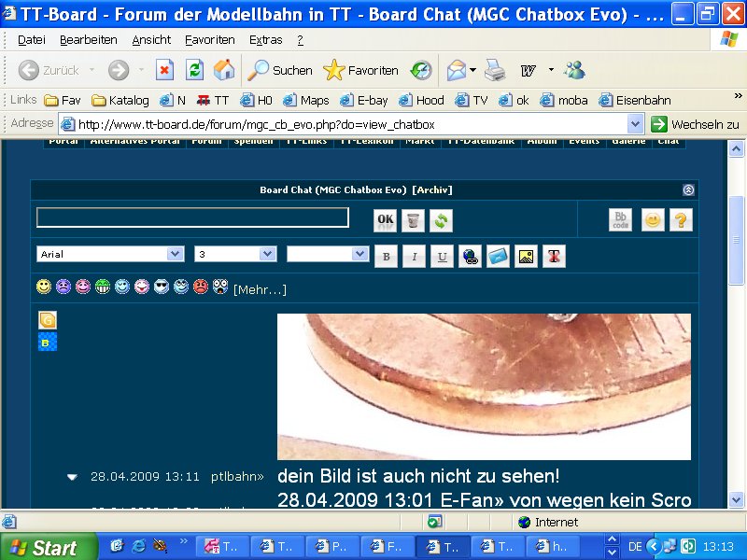Remove text formatting with red T icon
747x560 pixels.
pos(554,256)
